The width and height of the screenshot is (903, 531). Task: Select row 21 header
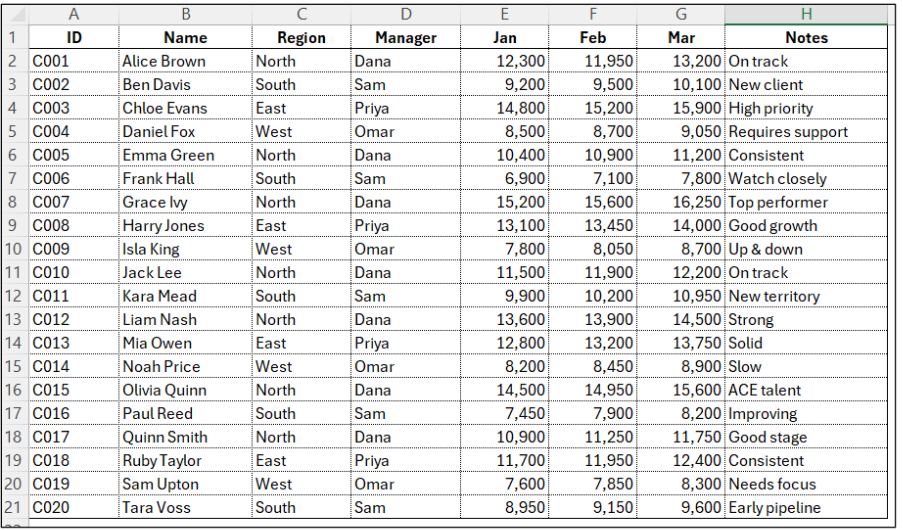(x=14, y=508)
